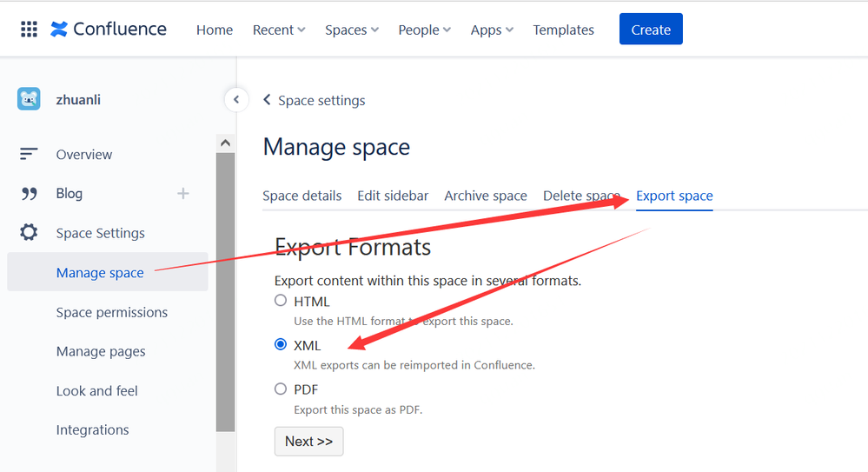
Task: Click the Overview lines icon
Action: [x=29, y=154]
